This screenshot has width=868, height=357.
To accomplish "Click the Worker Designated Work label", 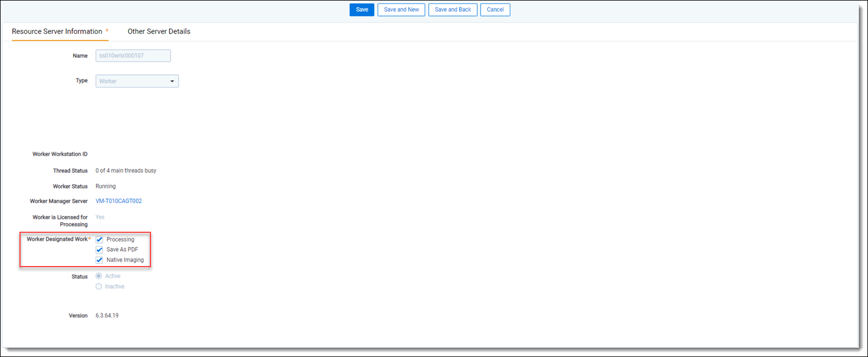I will point(57,239).
